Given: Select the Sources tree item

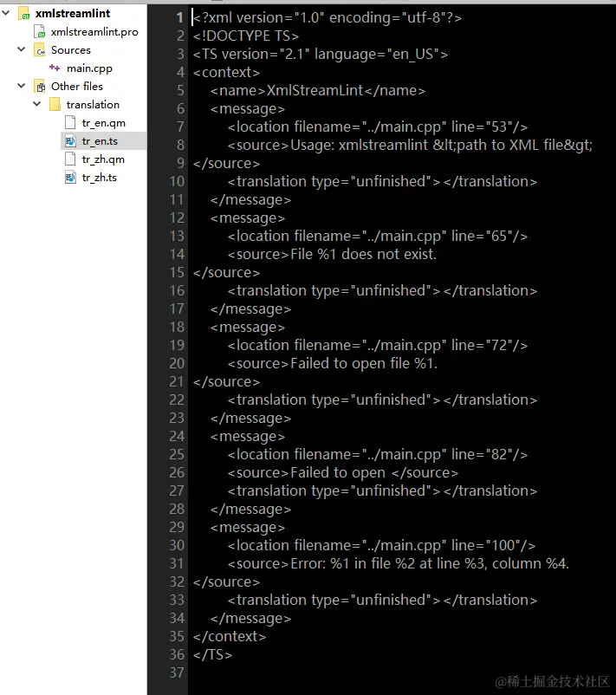Looking at the screenshot, I should (71, 50).
